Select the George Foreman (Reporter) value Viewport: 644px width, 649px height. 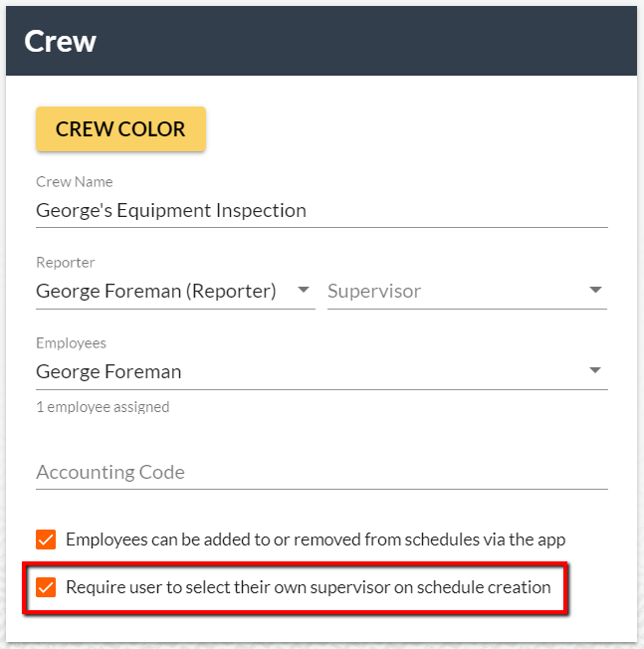click(x=156, y=291)
